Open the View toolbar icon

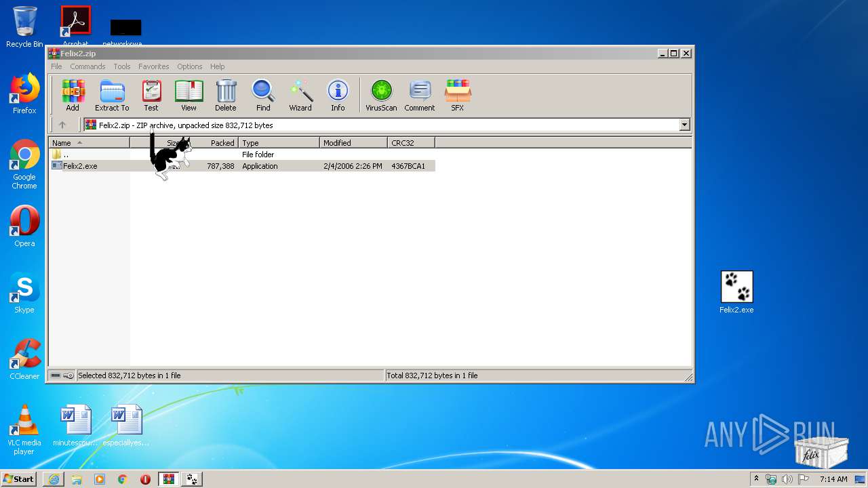[189, 95]
